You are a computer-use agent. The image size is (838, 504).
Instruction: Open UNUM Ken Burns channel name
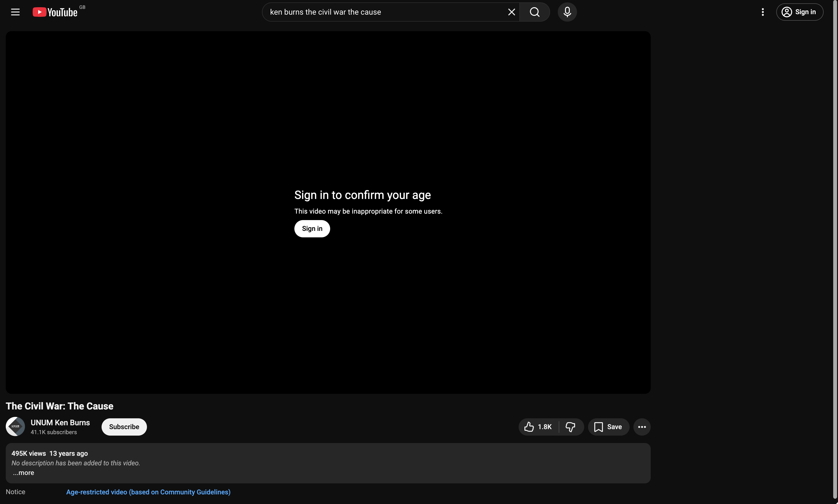(60, 422)
